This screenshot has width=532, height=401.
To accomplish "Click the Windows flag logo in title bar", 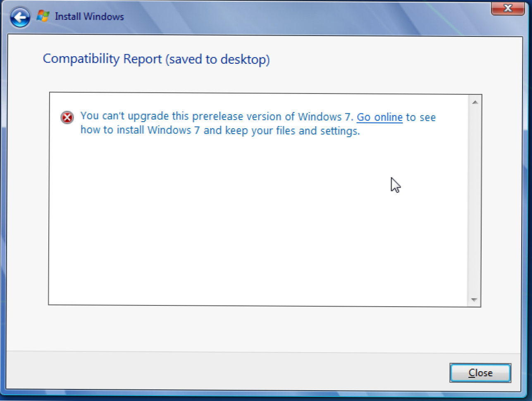I will (x=43, y=17).
